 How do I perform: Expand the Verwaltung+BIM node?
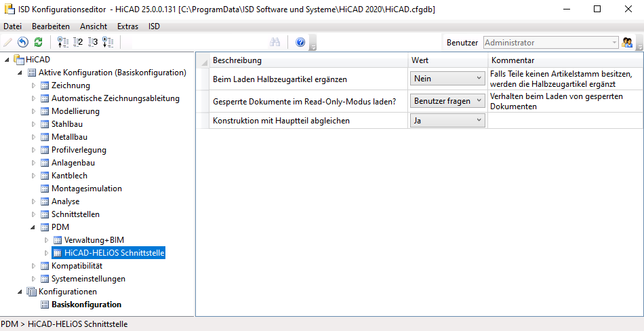[46, 240]
